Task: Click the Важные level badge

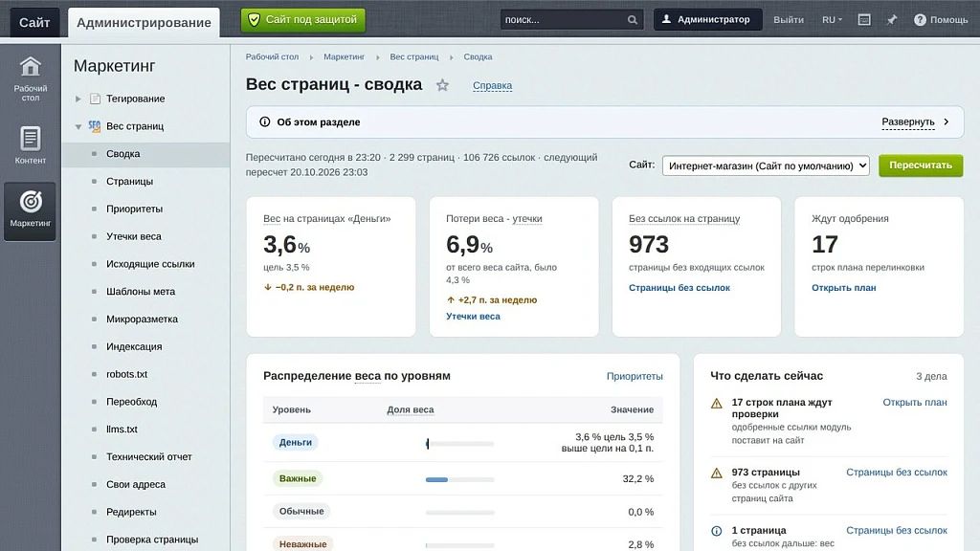Action: [x=298, y=478]
